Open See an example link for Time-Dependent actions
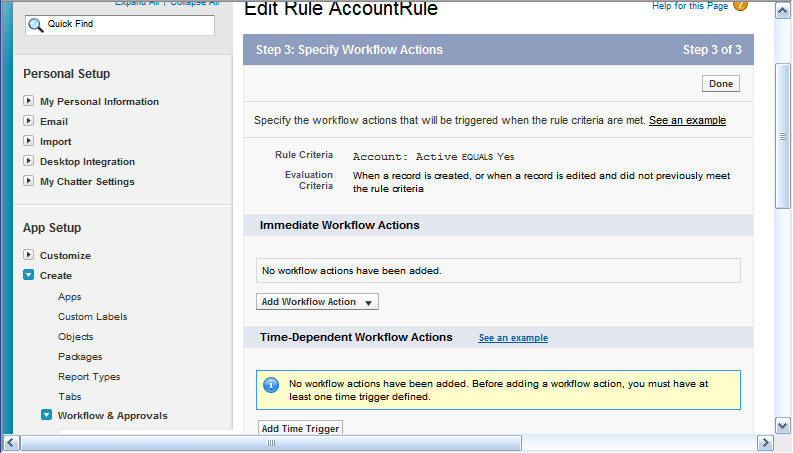 [513, 338]
